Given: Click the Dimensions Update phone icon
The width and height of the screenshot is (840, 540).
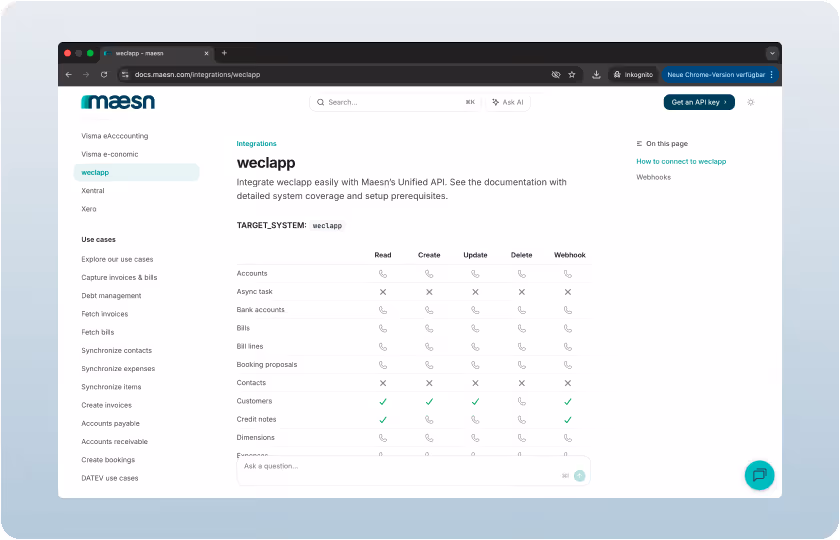Looking at the screenshot, I should pos(475,438).
